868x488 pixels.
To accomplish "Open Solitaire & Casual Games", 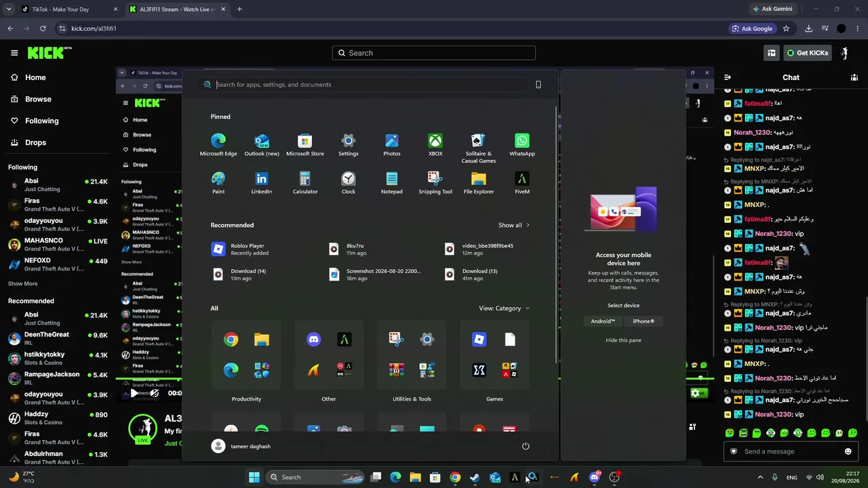I will (479, 148).
